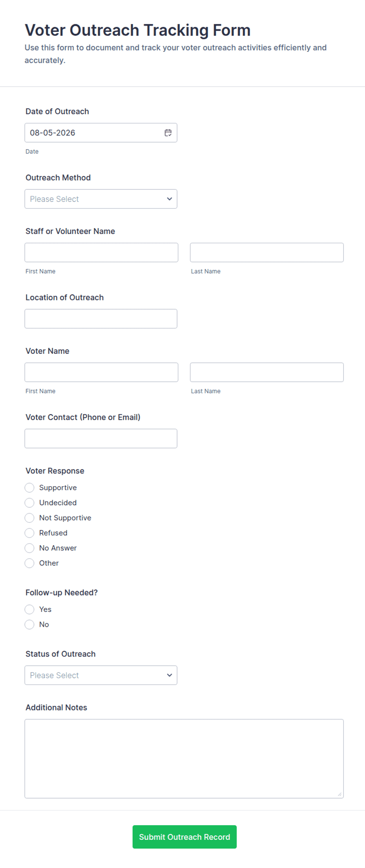Screen dimensions: 365x868
Task: Focus the Voter Contact input field
Action: click(x=101, y=438)
